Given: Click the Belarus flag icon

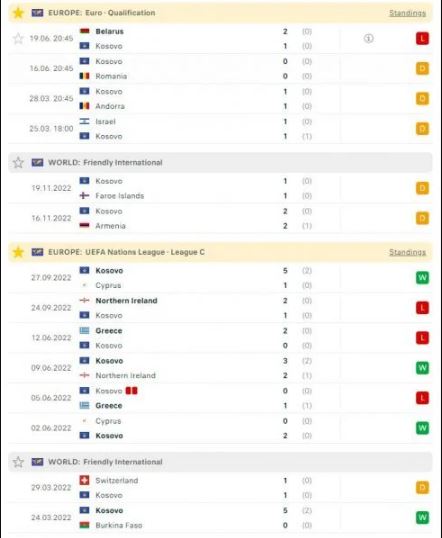Looking at the screenshot, I should pyautogui.click(x=84, y=31).
